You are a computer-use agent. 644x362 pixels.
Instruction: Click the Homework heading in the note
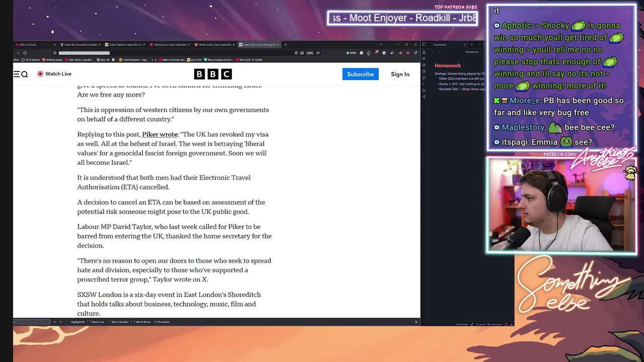click(448, 66)
